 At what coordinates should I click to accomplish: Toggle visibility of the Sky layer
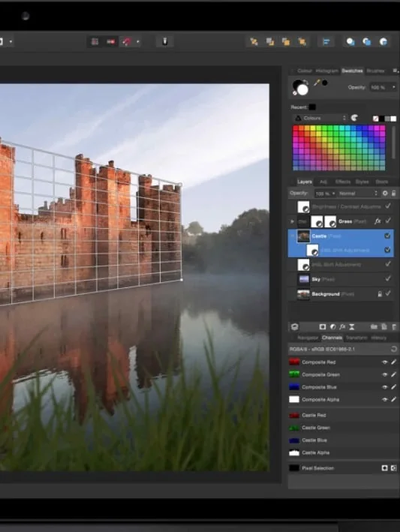(388, 278)
